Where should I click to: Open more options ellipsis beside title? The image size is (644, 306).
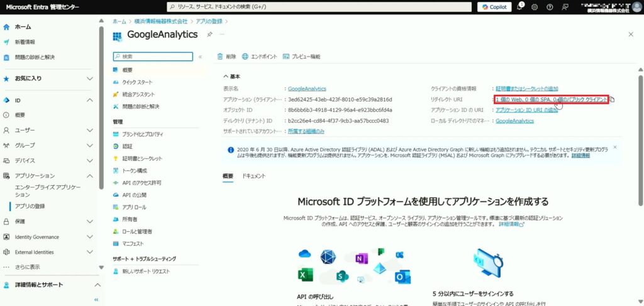click(222, 35)
